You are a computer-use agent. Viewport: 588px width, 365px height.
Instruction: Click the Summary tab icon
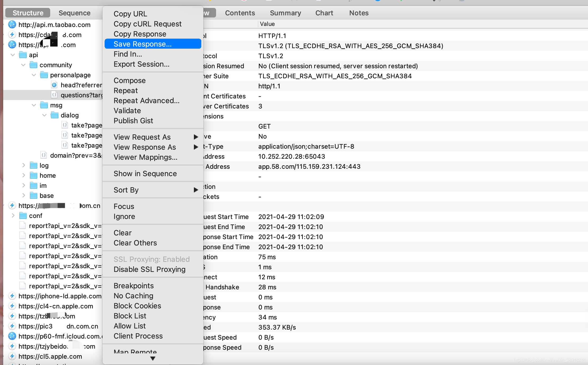click(x=285, y=13)
